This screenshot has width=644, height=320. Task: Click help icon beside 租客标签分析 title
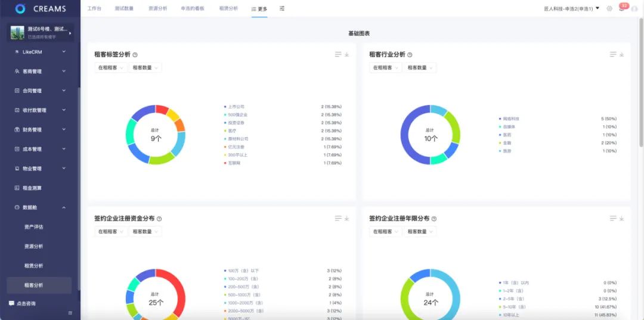coord(135,55)
